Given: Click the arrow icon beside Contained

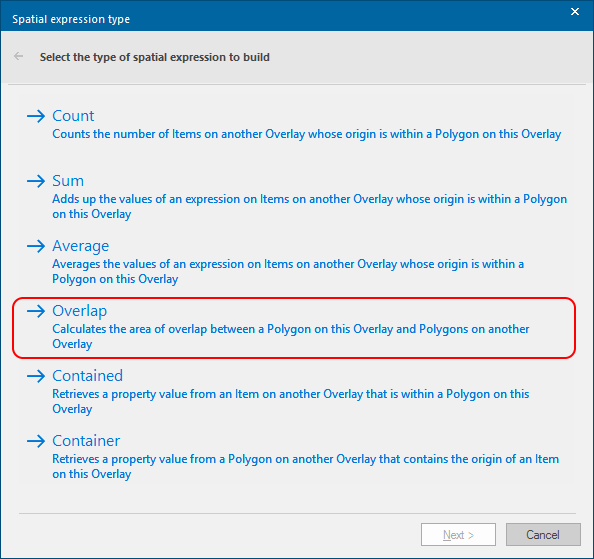Looking at the screenshot, I should point(36,376).
